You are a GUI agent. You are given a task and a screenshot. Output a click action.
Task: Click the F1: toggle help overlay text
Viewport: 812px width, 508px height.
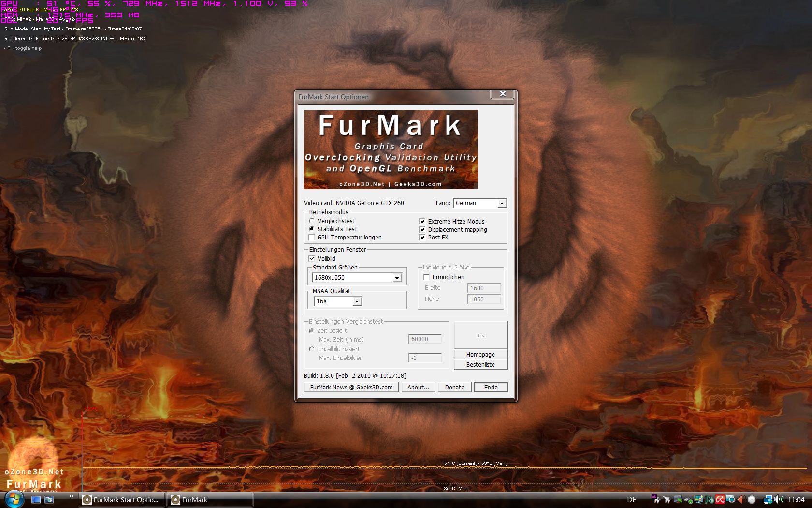pyautogui.click(x=23, y=48)
